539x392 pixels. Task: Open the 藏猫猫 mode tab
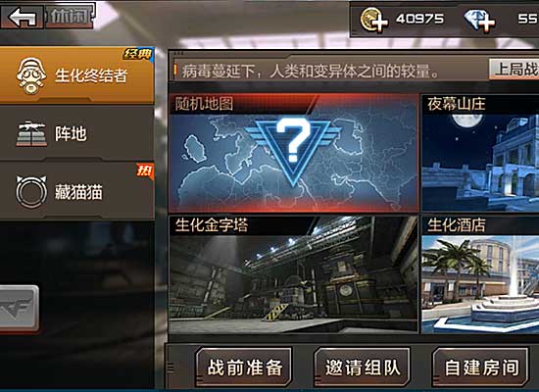coord(76,191)
